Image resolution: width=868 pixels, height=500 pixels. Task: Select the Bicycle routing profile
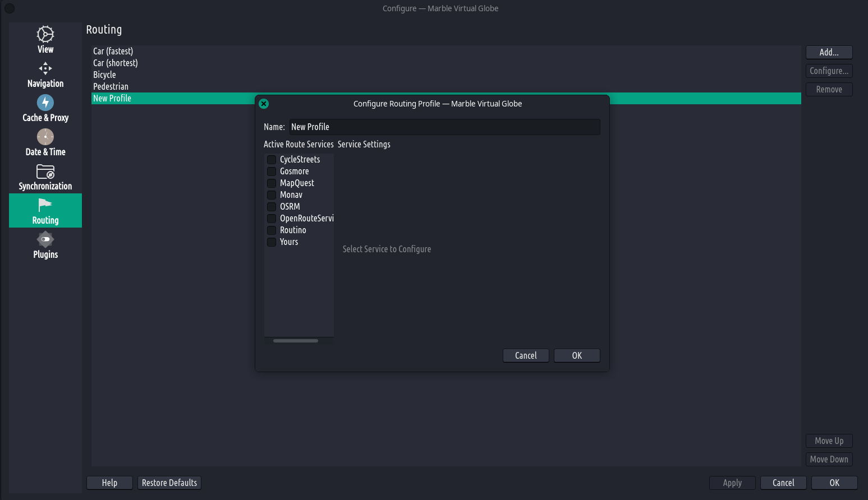[x=104, y=75]
